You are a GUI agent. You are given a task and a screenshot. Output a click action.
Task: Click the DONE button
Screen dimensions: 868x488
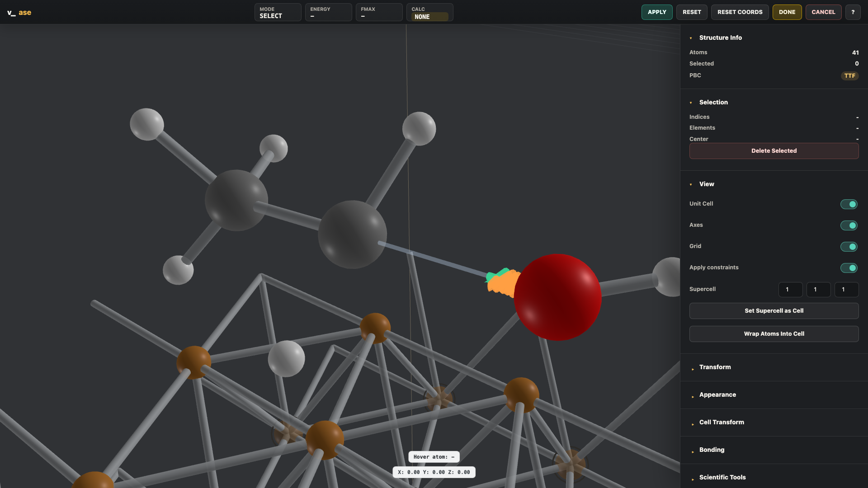[787, 12]
